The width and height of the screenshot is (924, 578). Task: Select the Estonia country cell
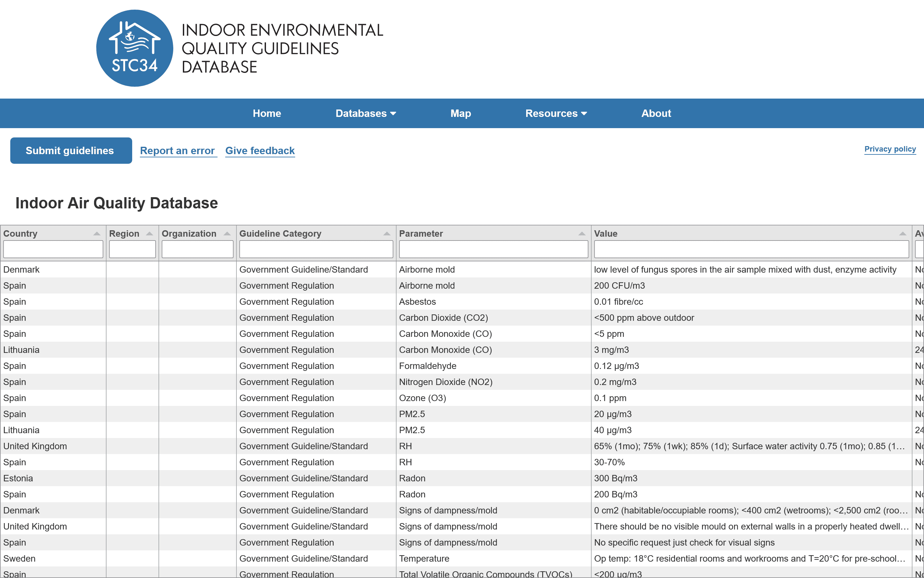53,478
